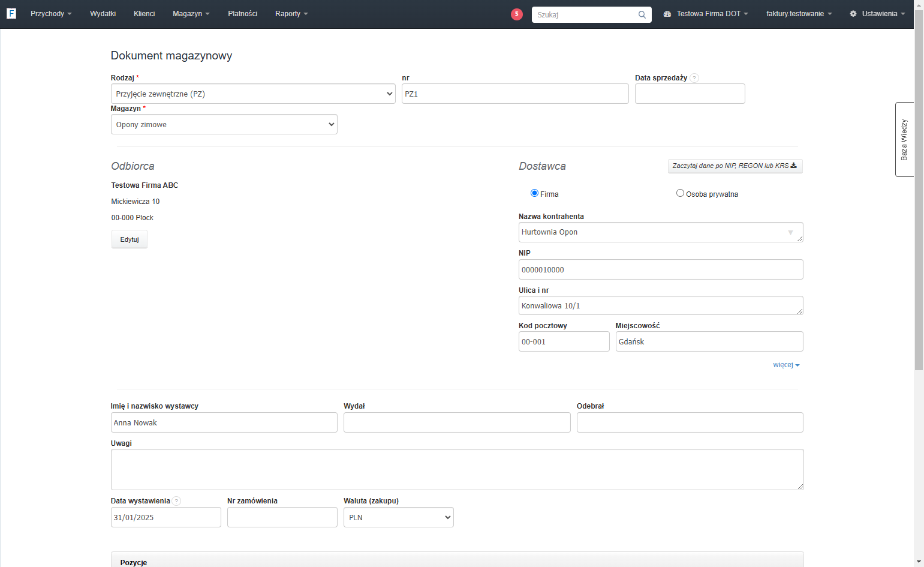Focus the Ulica i nr address field
The width and height of the screenshot is (924, 567).
tap(661, 305)
